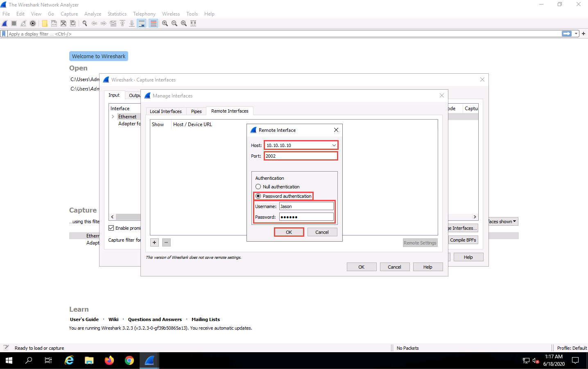Click Port input field
Screen dimensions: 588x369
(301, 156)
